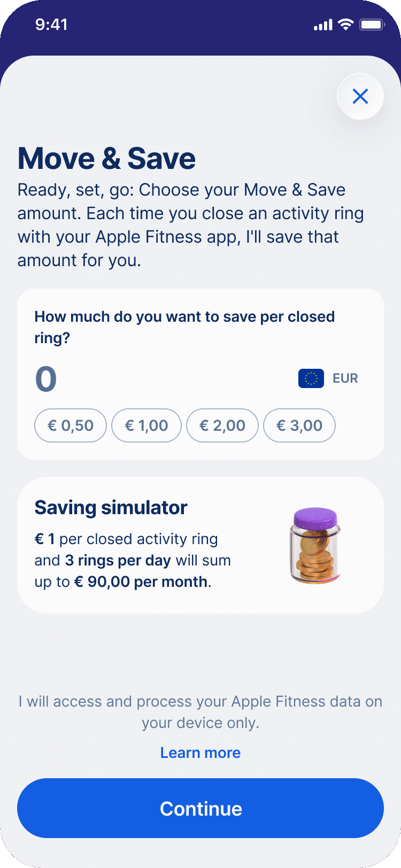
Task: Tap the save-per-closed-ring question text
Action: pyautogui.click(x=184, y=327)
